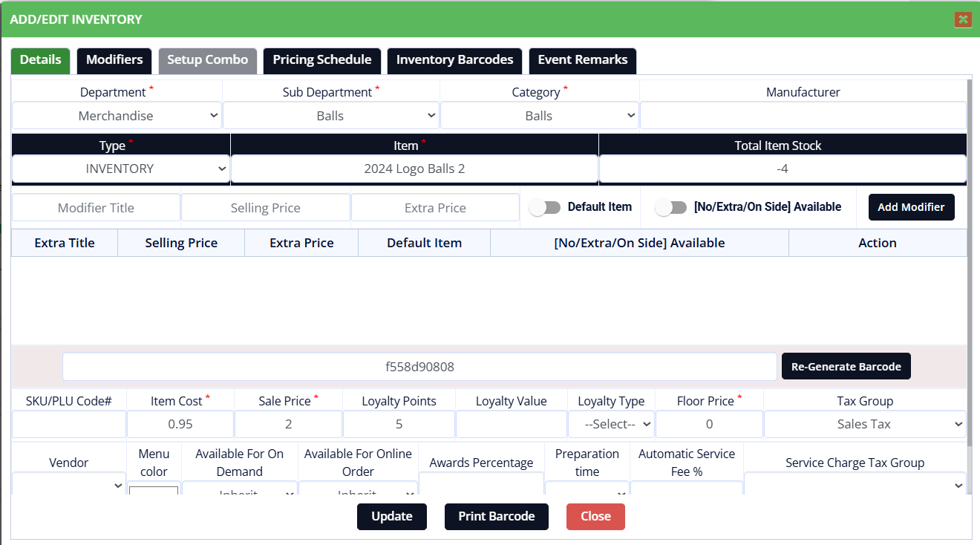Open the Category dropdown showing Balls

tap(539, 116)
